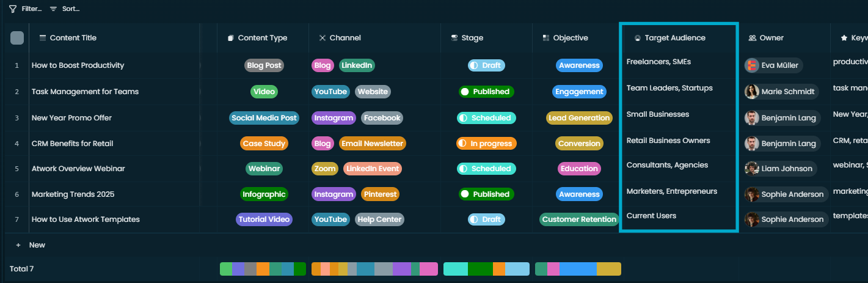
Task: Click Marie Schmidt's avatar
Action: pos(752,92)
